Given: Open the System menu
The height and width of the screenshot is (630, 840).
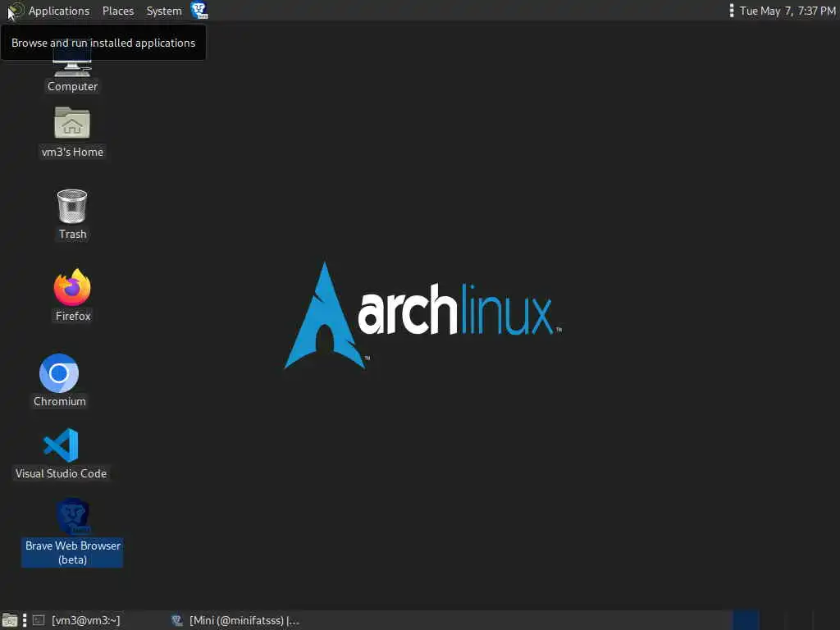Looking at the screenshot, I should click(x=164, y=11).
